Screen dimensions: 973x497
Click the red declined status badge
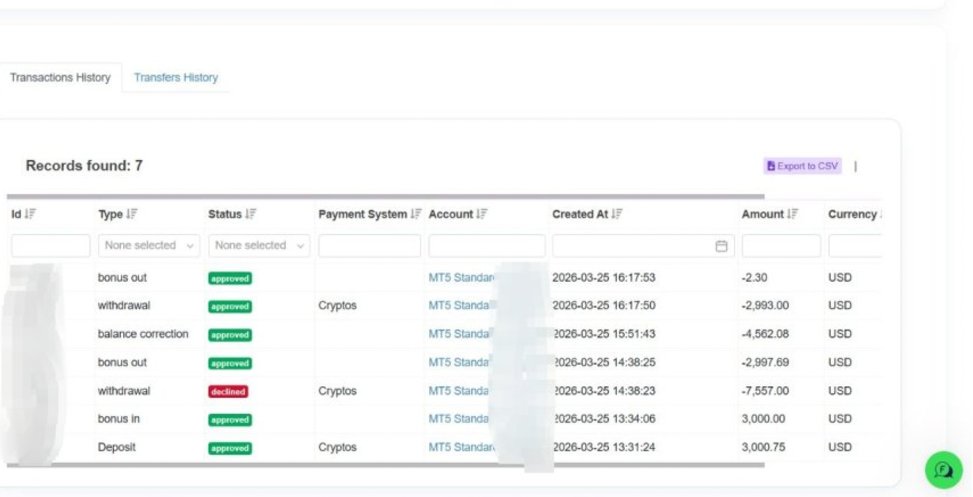[x=228, y=392]
